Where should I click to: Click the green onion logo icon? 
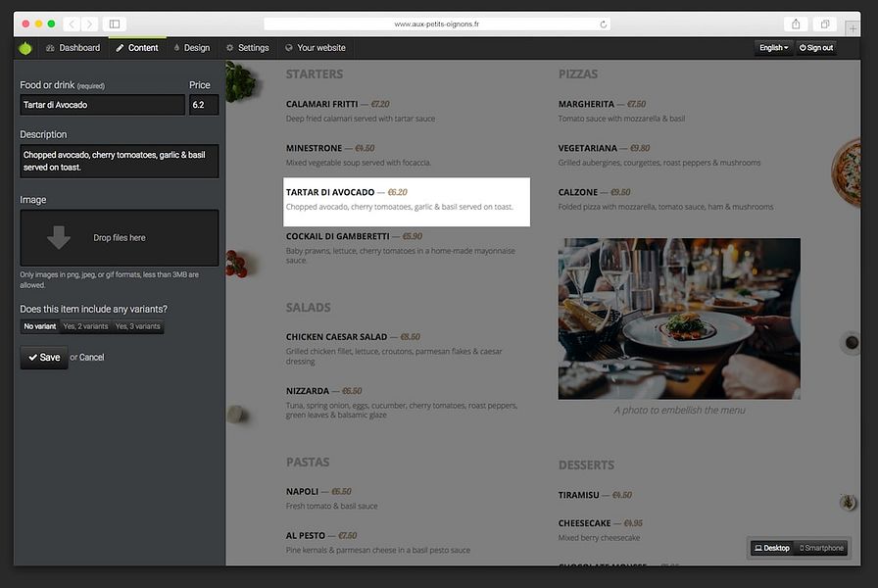click(x=25, y=48)
